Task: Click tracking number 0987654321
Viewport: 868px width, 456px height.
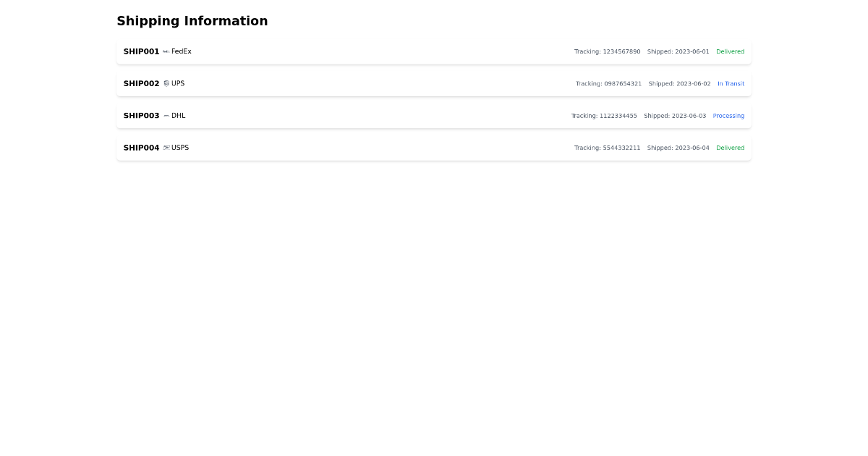Action: (609, 83)
